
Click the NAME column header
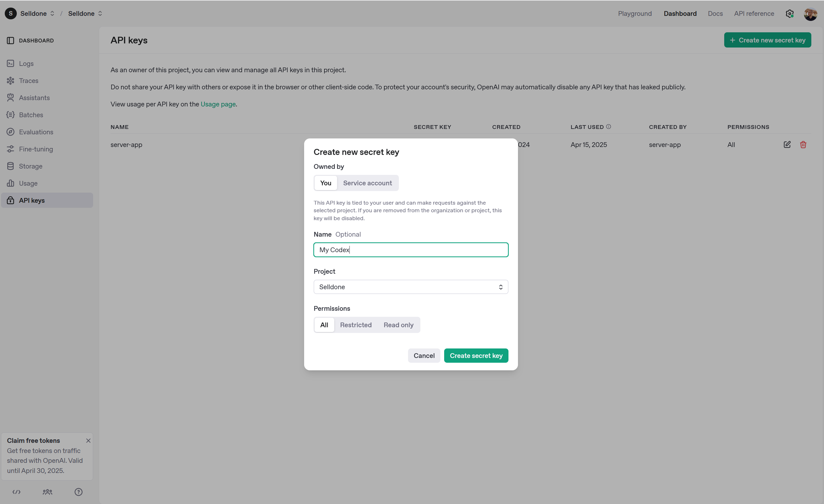pos(119,127)
